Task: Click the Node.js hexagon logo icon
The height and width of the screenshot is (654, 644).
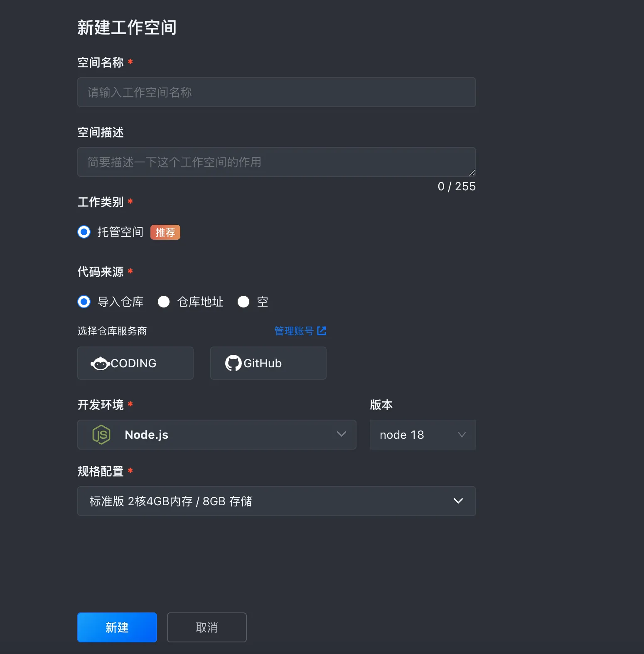Action: tap(101, 435)
